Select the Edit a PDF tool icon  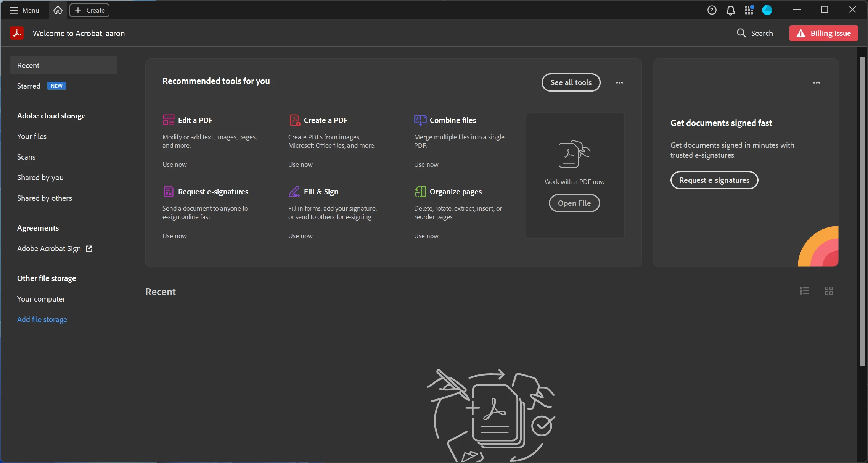point(168,120)
